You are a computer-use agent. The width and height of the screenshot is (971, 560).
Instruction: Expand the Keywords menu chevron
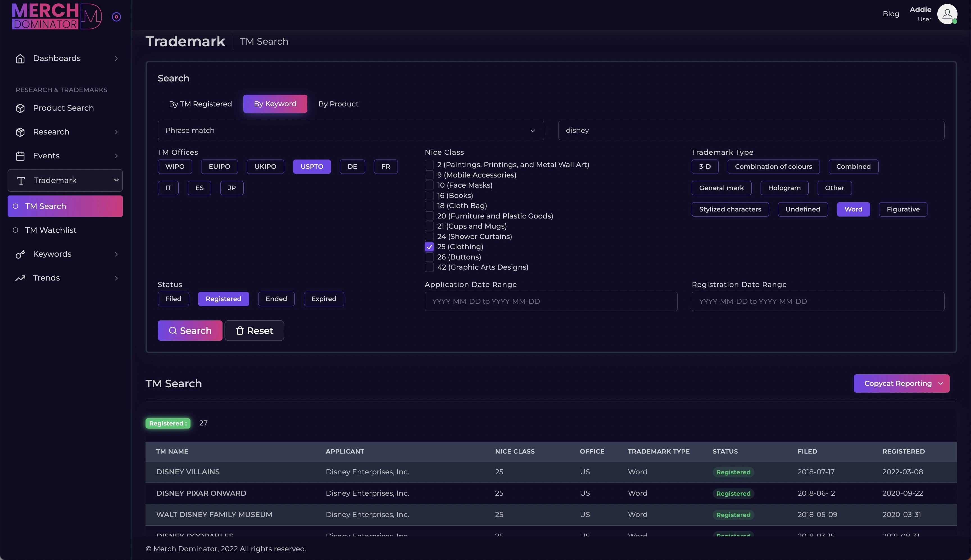(116, 254)
